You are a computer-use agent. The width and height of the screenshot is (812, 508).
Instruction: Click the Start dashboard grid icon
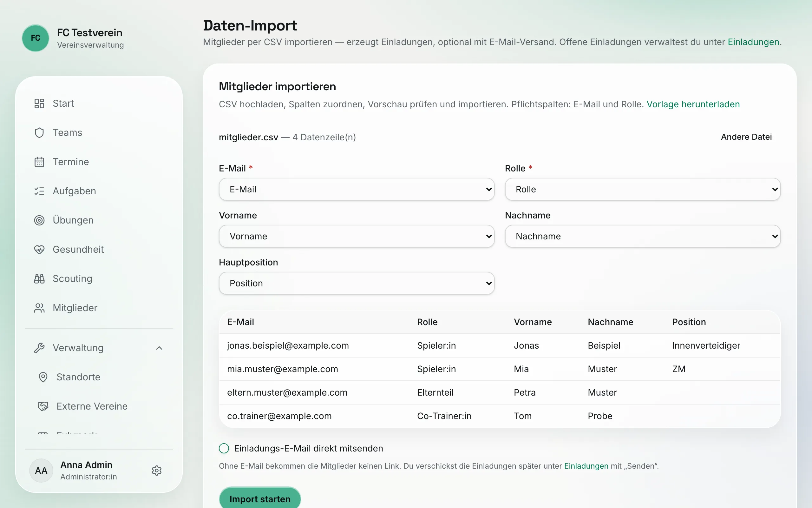39,104
